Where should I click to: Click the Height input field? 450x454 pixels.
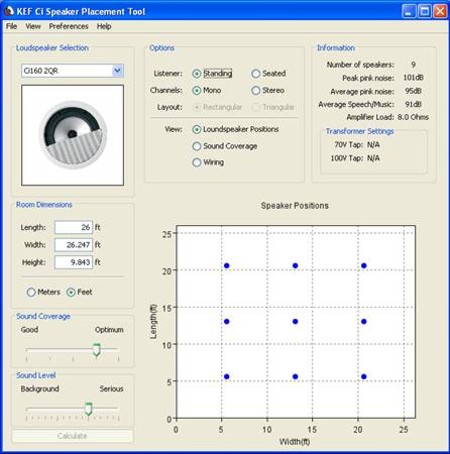pyautogui.click(x=74, y=262)
